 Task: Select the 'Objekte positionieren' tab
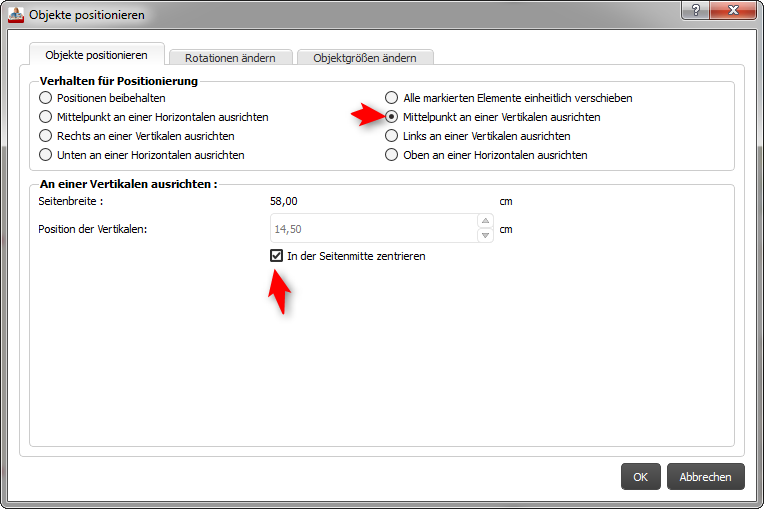[96, 55]
